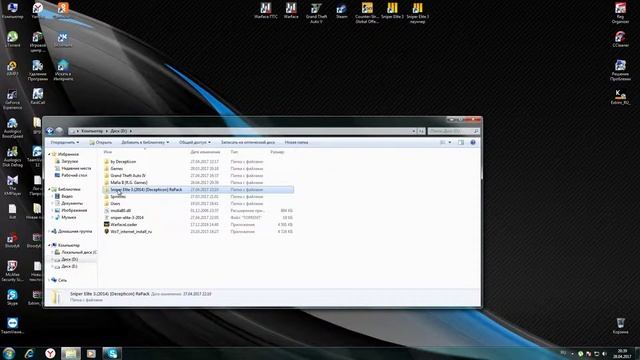Toggle the Explorer preview pane button
The width and height of the screenshot is (640, 360).
pyautogui.click(x=461, y=142)
